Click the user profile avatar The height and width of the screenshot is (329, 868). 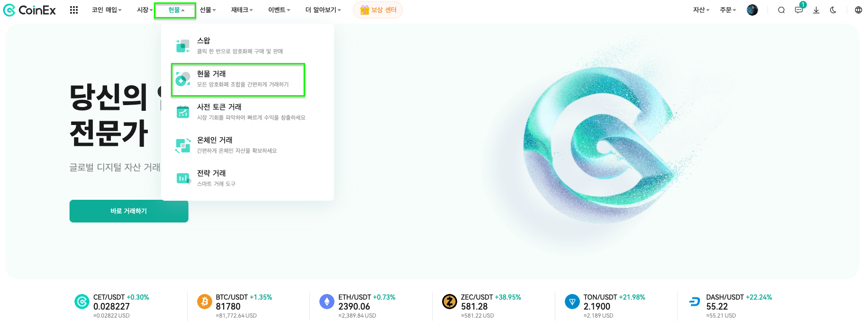pyautogui.click(x=752, y=10)
